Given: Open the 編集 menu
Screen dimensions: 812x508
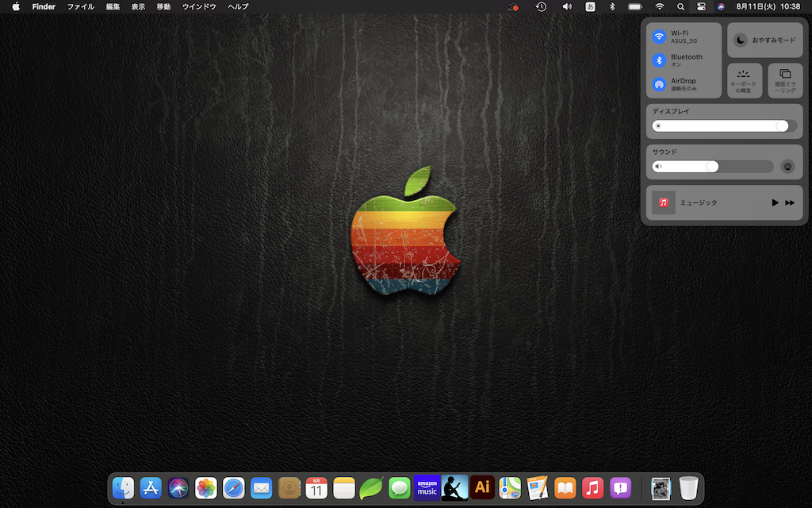Looking at the screenshot, I should click(x=113, y=6).
